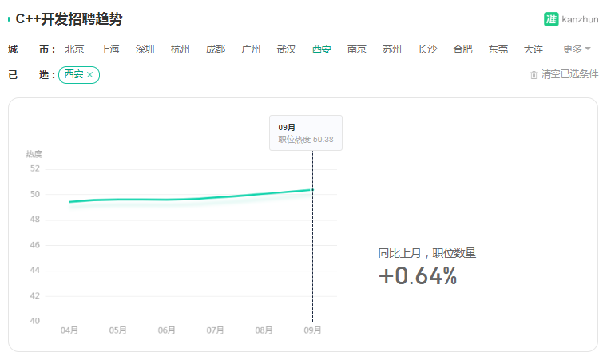Select 上海 city filter

click(109, 49)
